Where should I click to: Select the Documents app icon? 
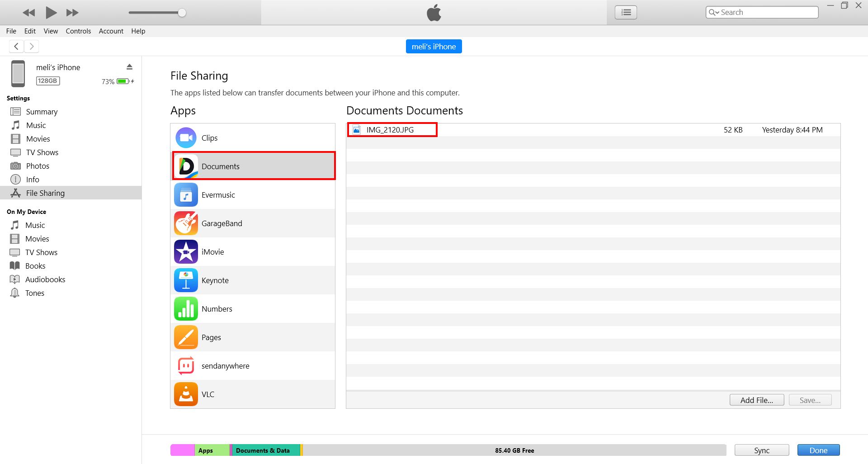tap(186, 166)
